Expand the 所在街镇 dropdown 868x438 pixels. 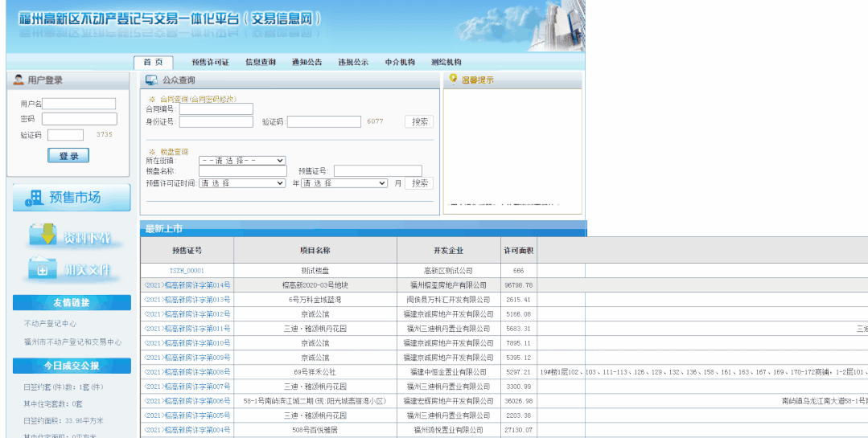tap(242, 161)
